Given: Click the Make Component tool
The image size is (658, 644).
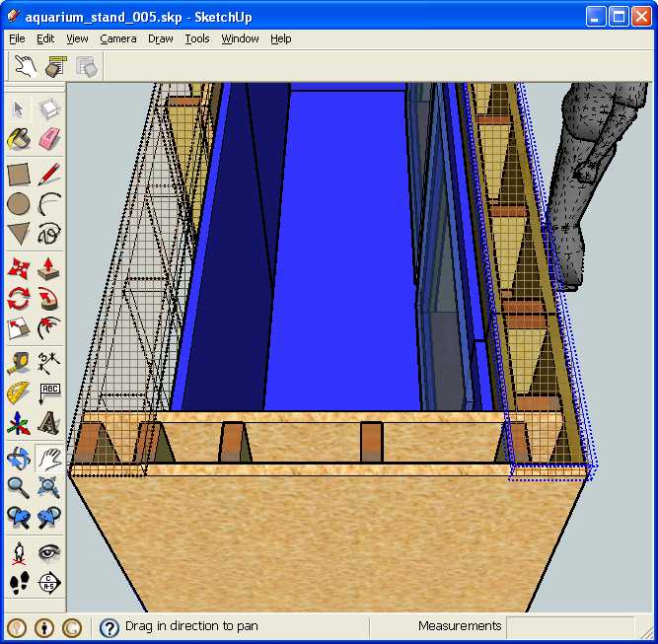Looking at the screenshot, I should coord(49,109).
